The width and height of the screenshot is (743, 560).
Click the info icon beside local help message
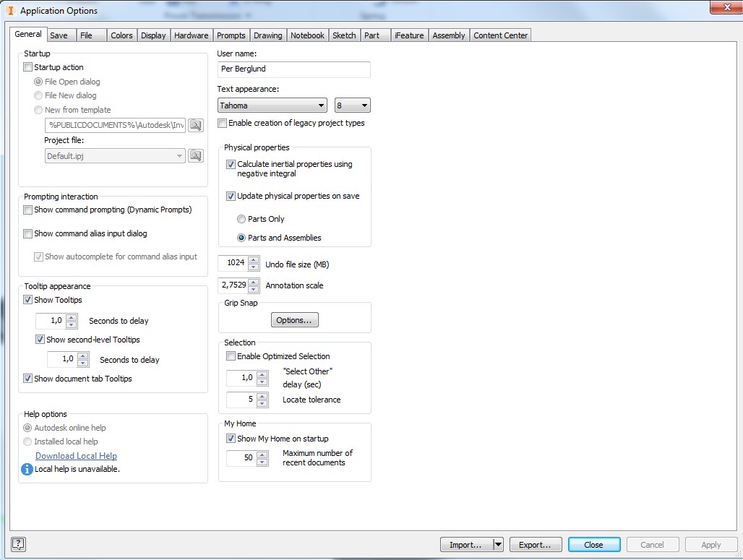click(x=27, y=469)
